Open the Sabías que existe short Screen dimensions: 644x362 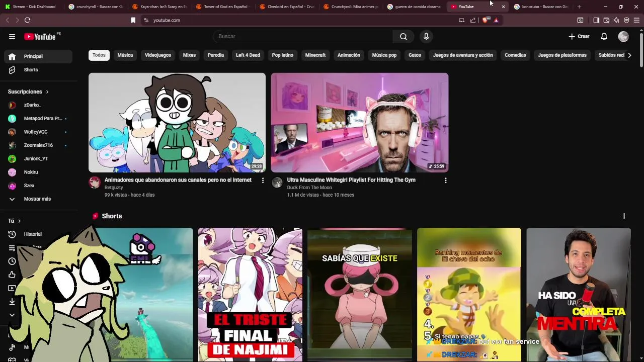click(x=360, y=295)
